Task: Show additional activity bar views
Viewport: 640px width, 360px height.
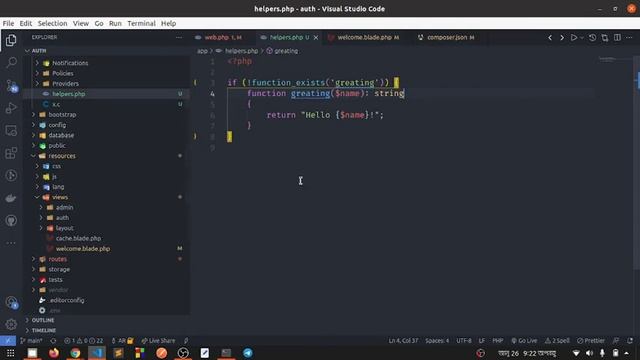Action: click(11, 243)
